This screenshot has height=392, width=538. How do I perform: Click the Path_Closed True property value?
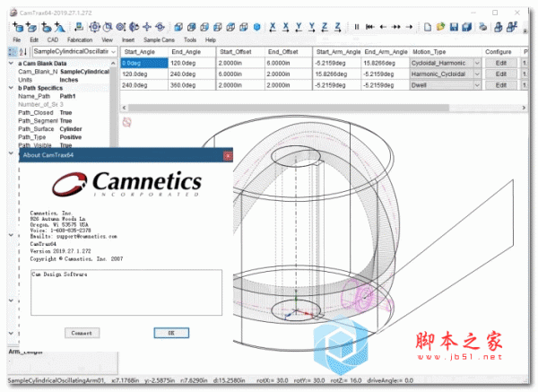(x=65, y=113)
